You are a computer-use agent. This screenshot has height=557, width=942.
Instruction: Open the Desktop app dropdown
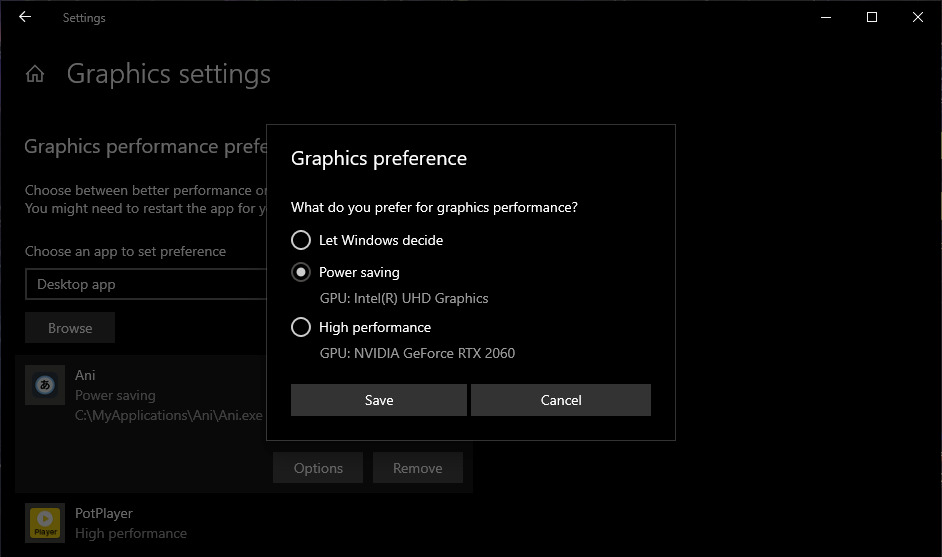pyautogui.click(x=145, y=284)
